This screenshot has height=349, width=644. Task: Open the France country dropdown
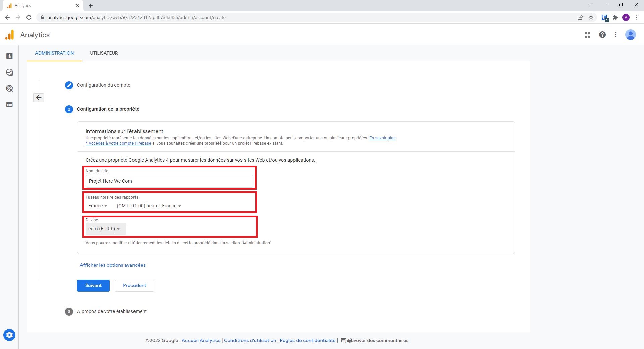point(98,206)
